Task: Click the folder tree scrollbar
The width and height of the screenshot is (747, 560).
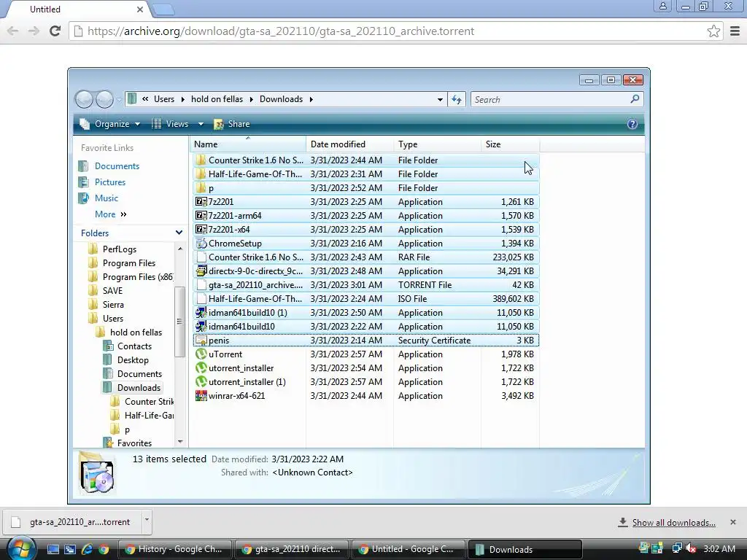Action: pyautogui.click(x=179, y=322)
